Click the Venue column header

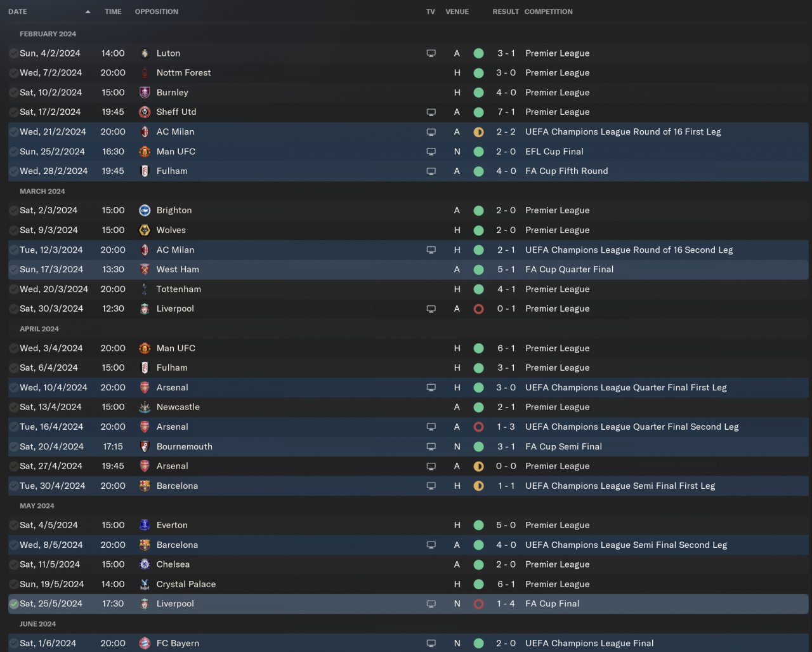457,12
